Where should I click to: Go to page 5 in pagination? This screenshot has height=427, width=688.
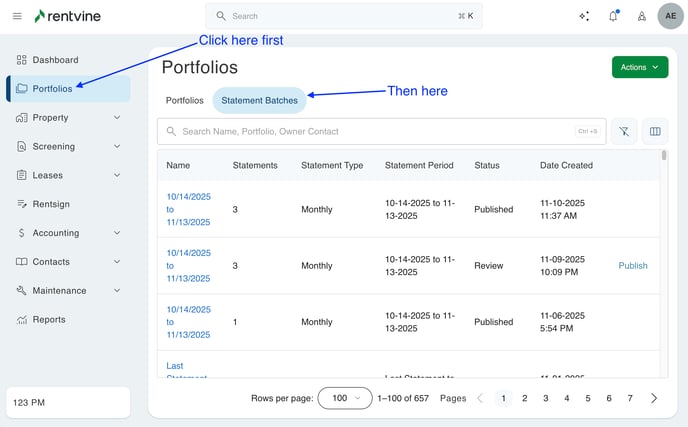pyautogui.click(x=588, y=398)
